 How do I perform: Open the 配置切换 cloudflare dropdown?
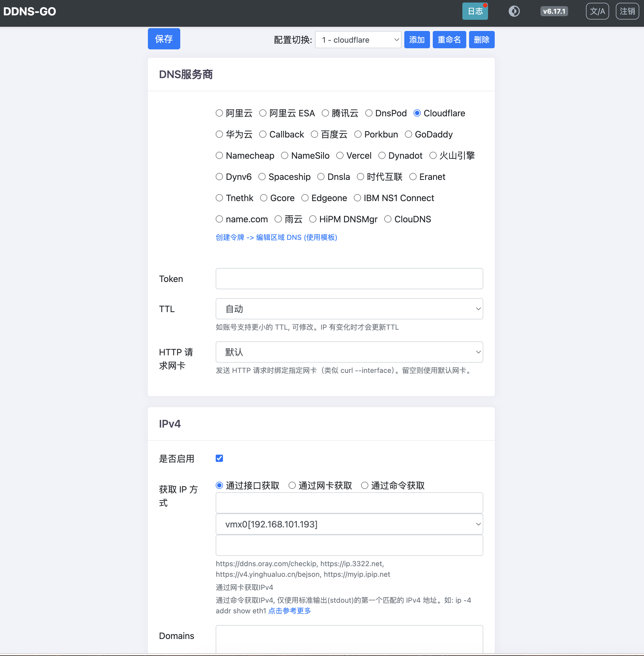pyautogui.click(x=358, y=40)
